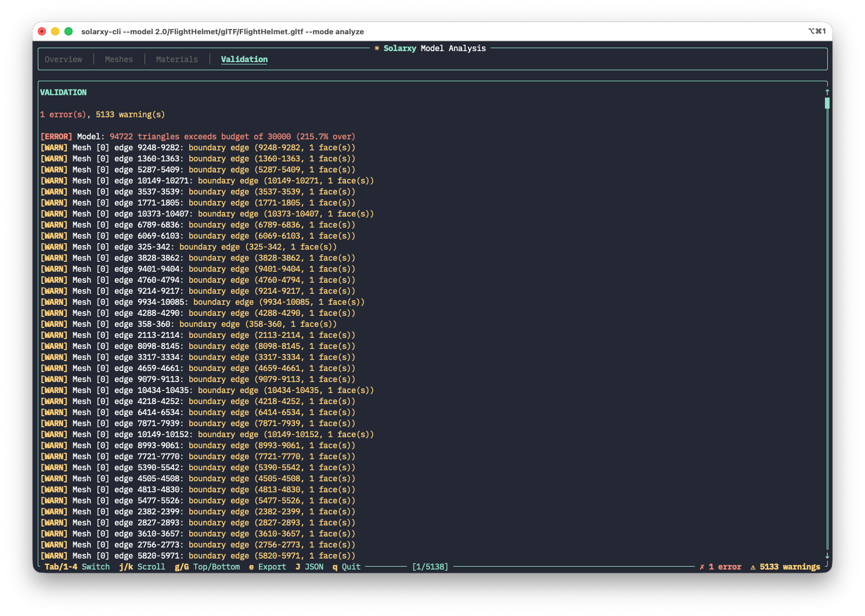This screenshot has width=865, height=616.
Task: Click the warning triangle icon in footer
Action: point(753,567)
